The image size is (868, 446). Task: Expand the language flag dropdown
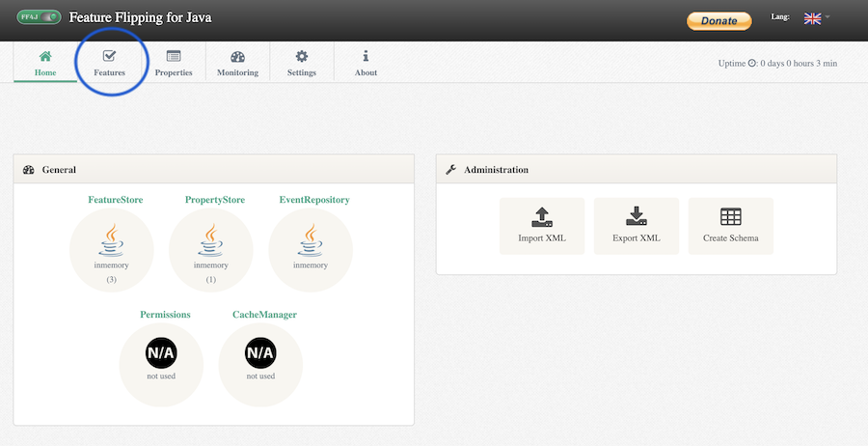tap(816, 18)
